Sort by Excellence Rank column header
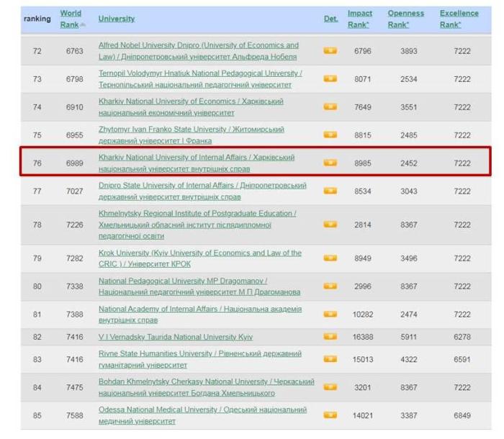This screenshot has width=504, height=439. (459, 19)
